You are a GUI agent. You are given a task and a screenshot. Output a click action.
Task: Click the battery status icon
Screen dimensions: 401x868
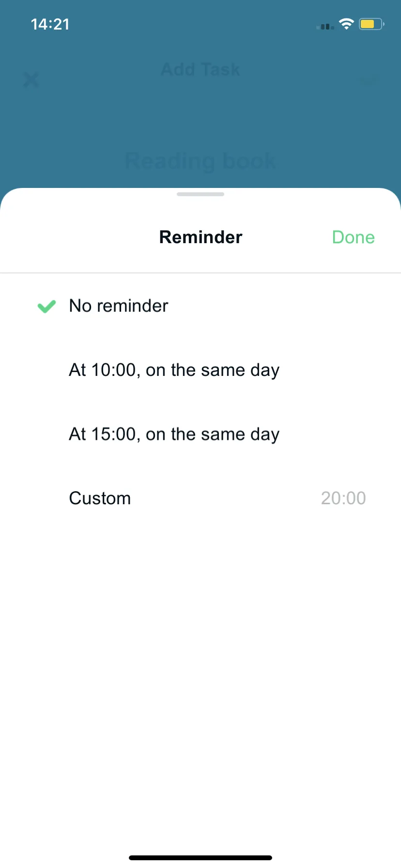371,24
